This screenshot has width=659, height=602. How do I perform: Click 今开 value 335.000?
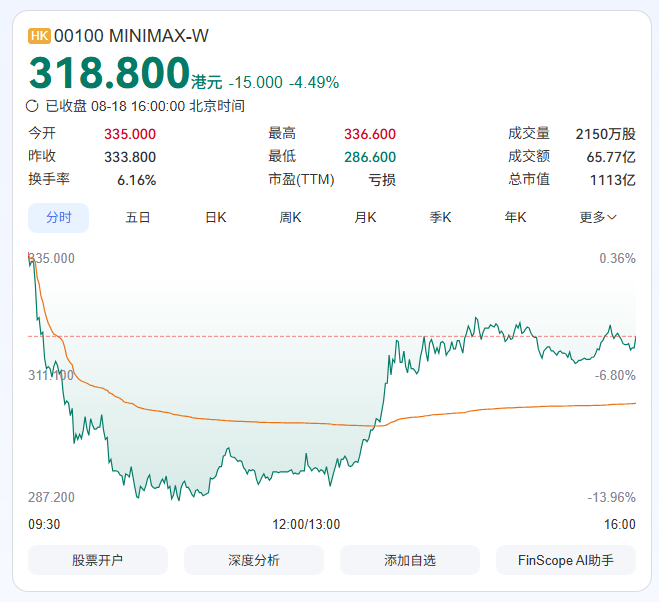130,134
